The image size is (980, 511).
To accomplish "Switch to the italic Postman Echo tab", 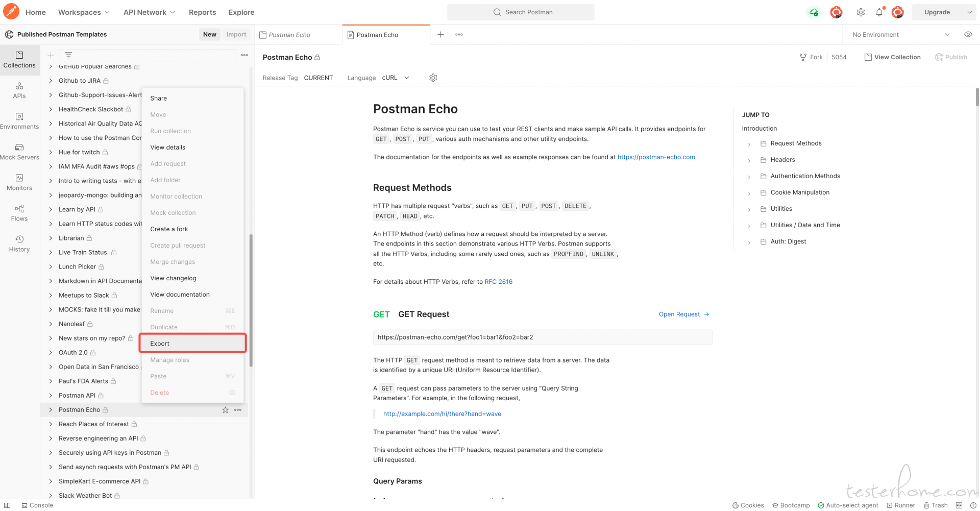I will (x=299, y=35).
